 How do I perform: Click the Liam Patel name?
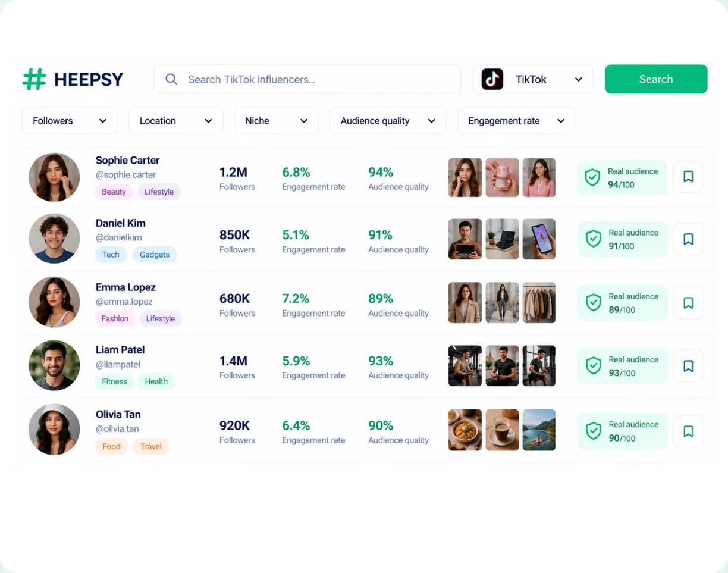pos(120,350)
